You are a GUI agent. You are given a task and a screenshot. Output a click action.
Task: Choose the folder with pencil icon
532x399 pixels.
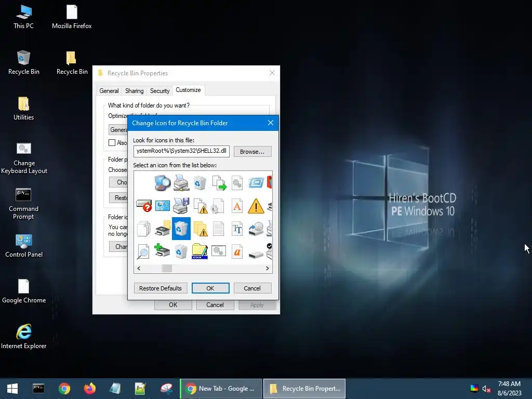[x=200, y=251]
